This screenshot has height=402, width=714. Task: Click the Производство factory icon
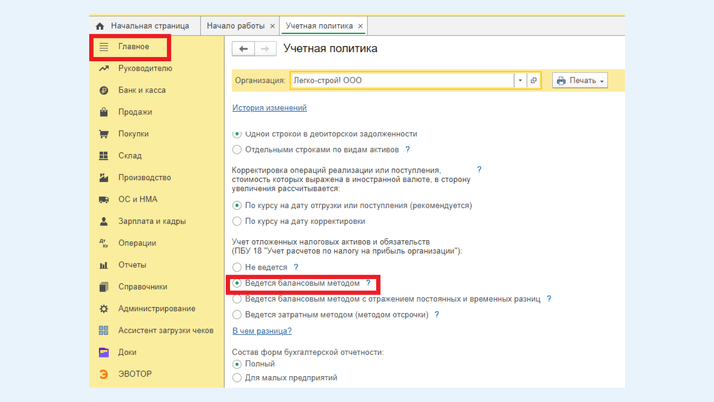(104, 178)
